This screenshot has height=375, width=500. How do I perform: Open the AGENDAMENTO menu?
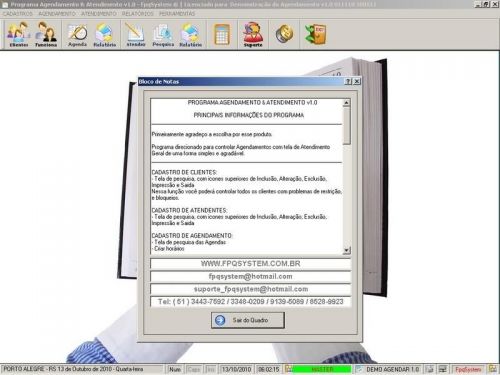click(x=57, y=14)
